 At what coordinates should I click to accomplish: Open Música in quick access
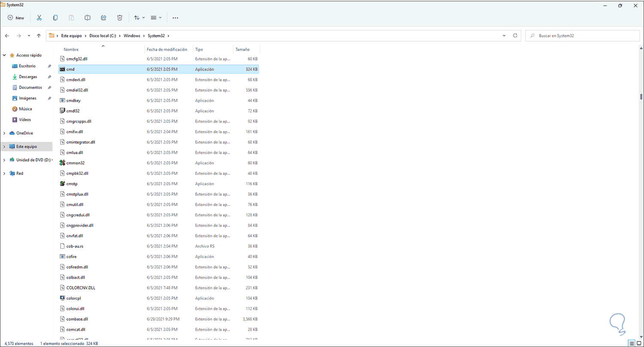(x=25, y=109)
